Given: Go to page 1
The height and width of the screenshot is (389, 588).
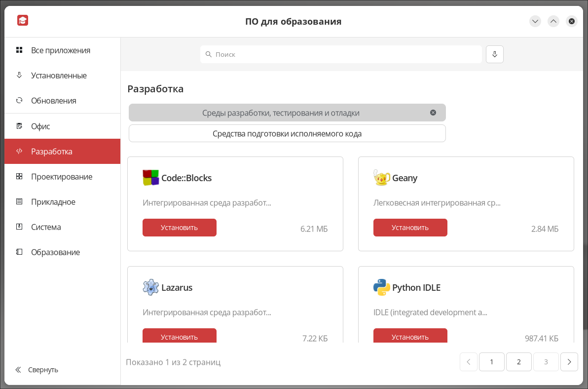Looking at the screenshot, I should tap(492, 362).
